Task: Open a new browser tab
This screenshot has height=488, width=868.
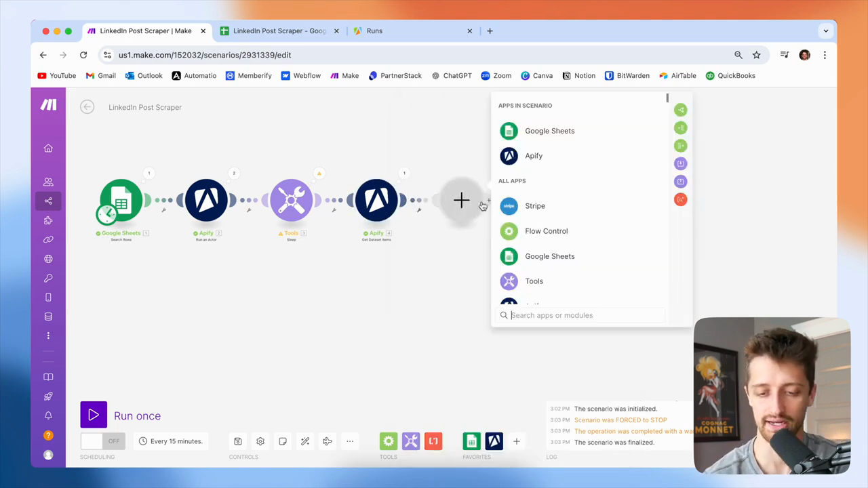Action: pyautogui.click(x=490, y=30)
